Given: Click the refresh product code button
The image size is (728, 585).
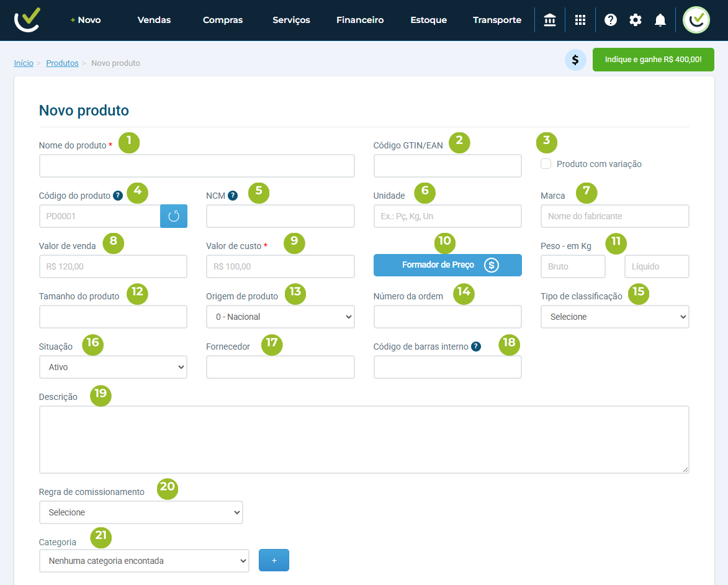Looking at the screenshot, I should pyautogui.click(x=174, y=216).
